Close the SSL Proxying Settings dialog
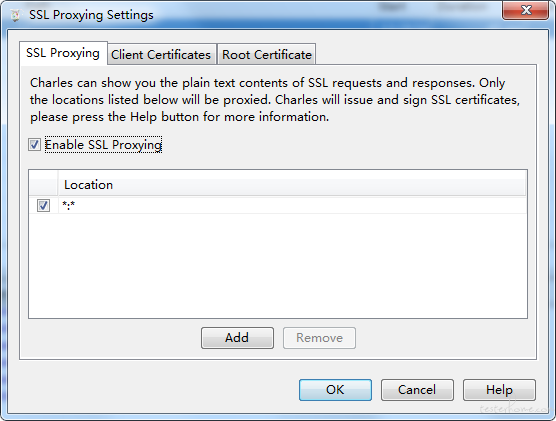 (x=526, y=10)
